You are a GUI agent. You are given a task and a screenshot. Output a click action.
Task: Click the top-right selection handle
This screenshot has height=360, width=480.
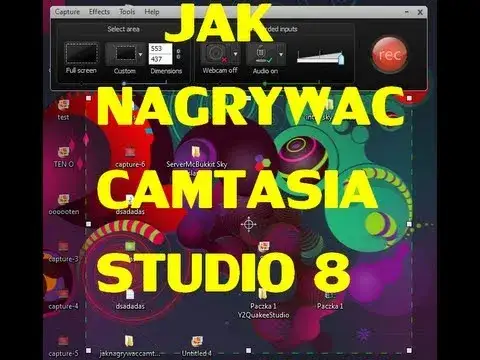tap(409, 98)
